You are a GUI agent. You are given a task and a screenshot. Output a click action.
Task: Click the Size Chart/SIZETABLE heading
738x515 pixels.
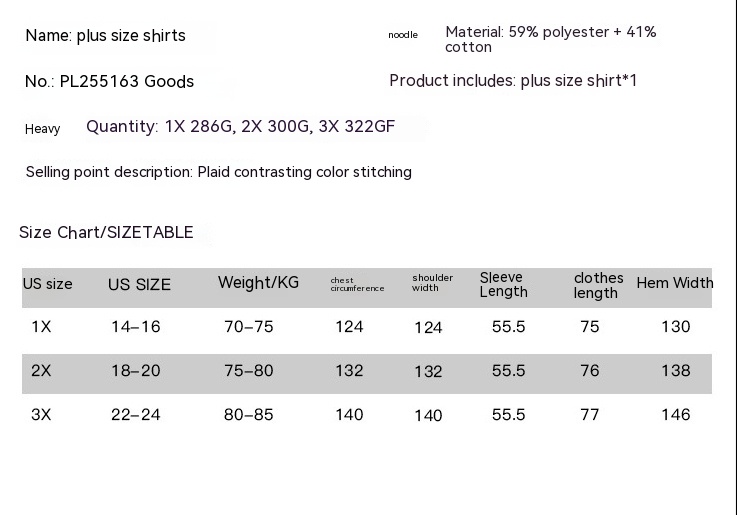pyautogui.click(x=106, y=233)
